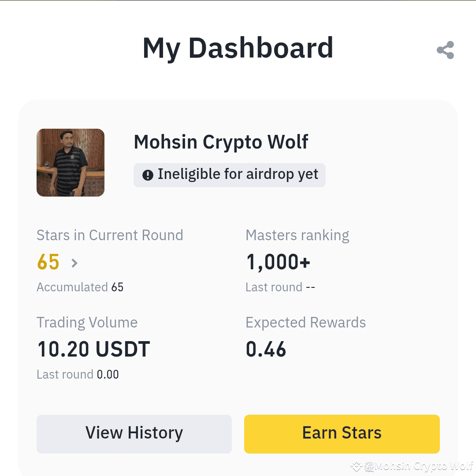Tap the share button to share your dashboard
Image resolution: width=476 pixels, height=476 pixels.
coord(445,50)
